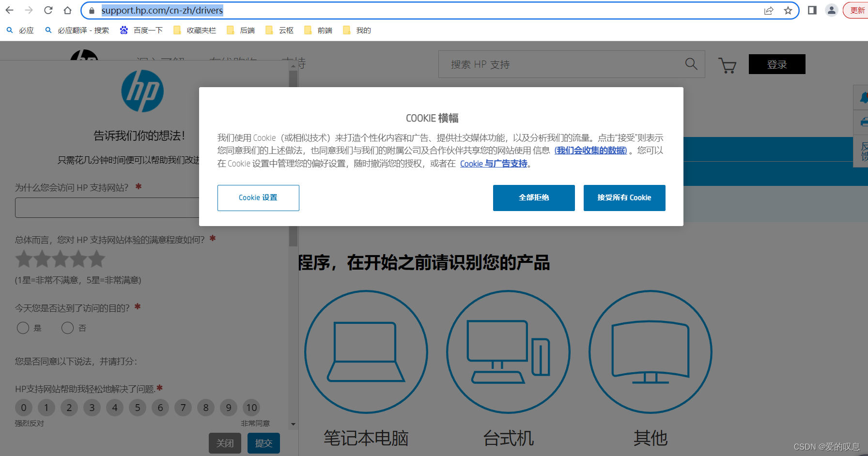868x456 pixels.
Task: Open the 后端 bookmark folder
Action: (241, 30)
